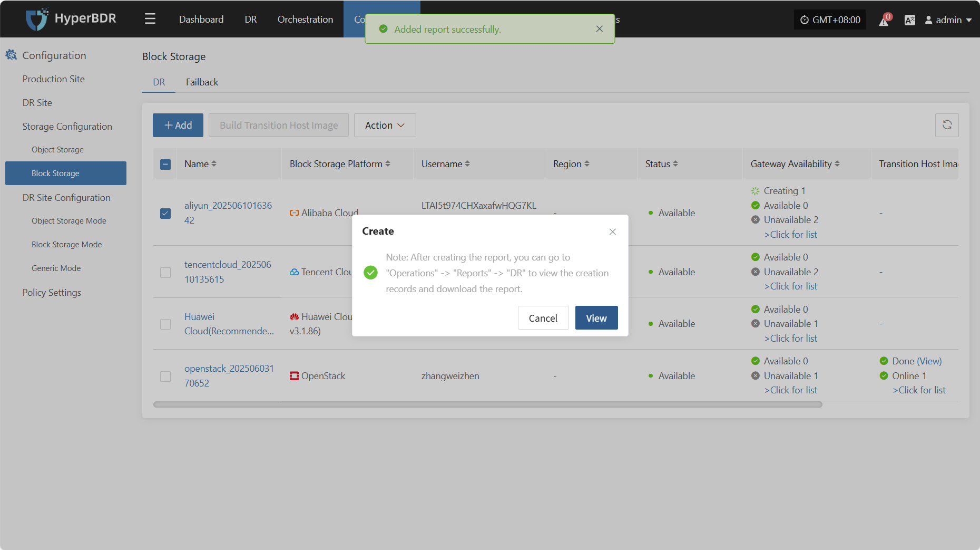Expand Storage Configuration in sidebar
Viewport: 980px width, 550px height.
coord(67,127)
